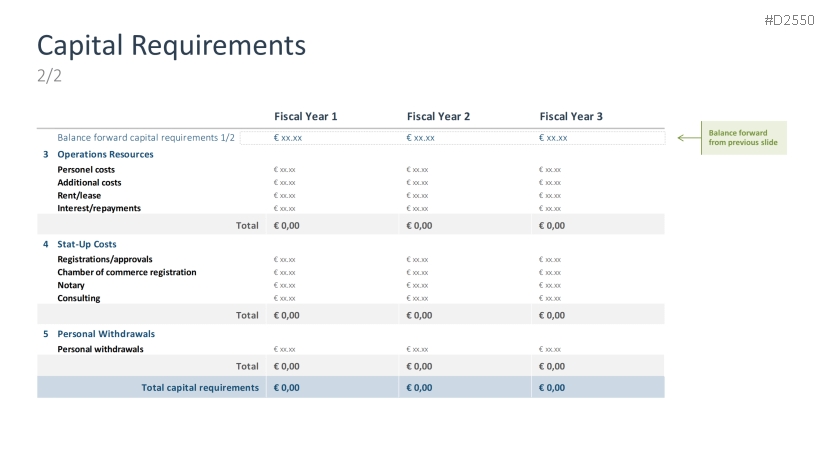The image size is (829, 466).
Task: Click Balance forward value under Fiscal Year 2
Action: tap(421, 138)
